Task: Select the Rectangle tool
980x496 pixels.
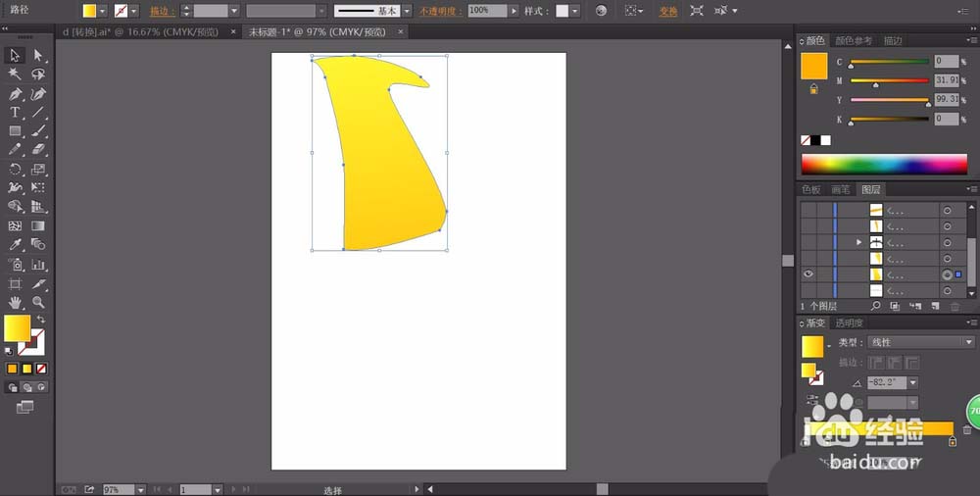Action: point(15,131)
